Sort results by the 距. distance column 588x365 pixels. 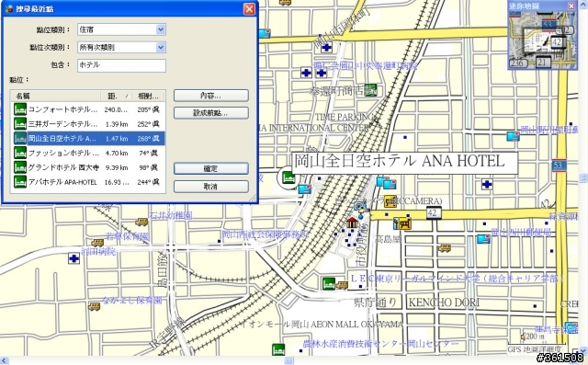coord(117,96)
